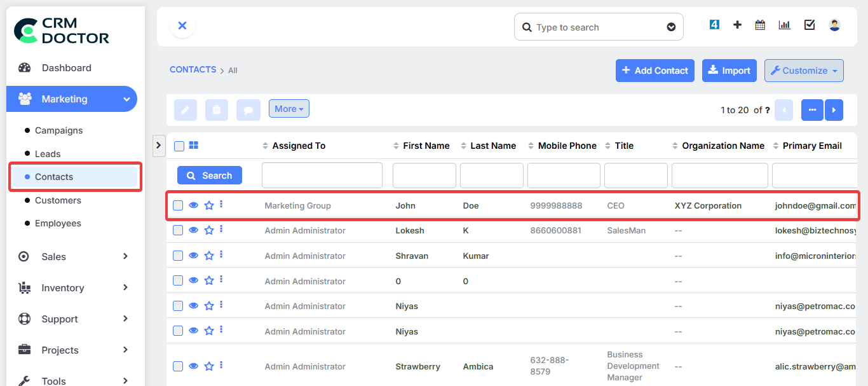Click the delete trash icon in toolbar

(216, 110)
